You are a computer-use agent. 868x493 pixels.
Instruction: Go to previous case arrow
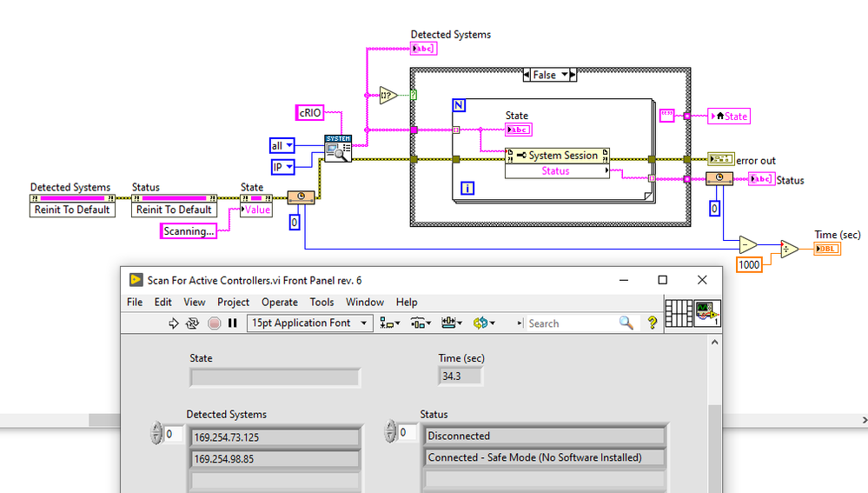(527, 74)
